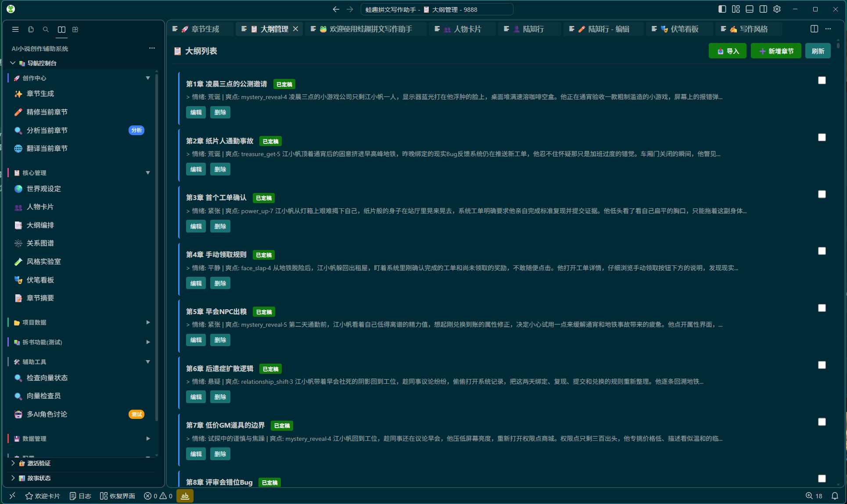
Task: Check the box for 第4章 手动领取规则
Action: point(822,251)
